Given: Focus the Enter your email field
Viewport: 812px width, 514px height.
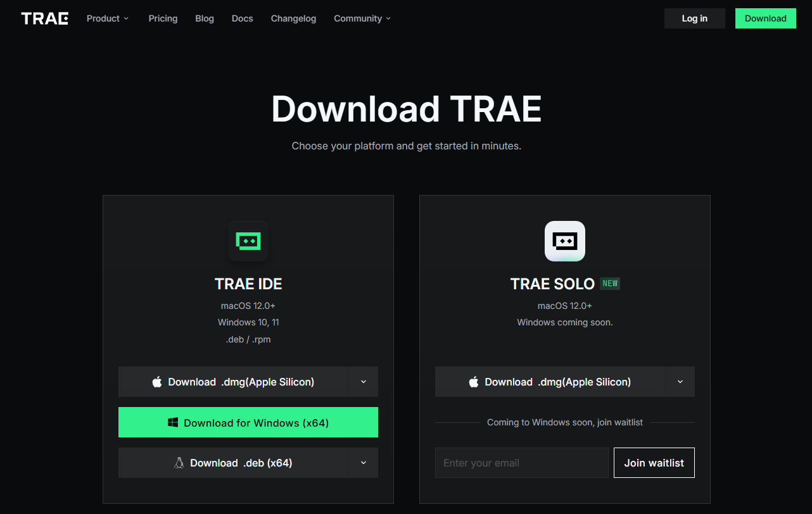Looking at the screenshot, I should [521, 463].
